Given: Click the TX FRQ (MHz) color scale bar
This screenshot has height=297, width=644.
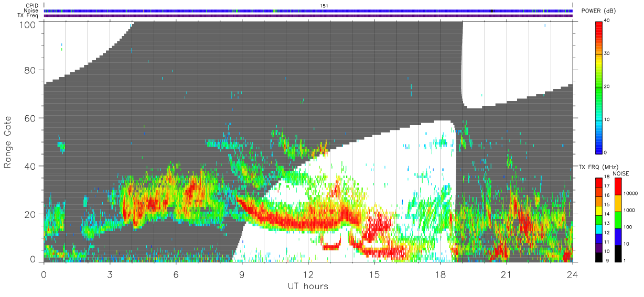Looking at the screenshot, I should (599, 219).
